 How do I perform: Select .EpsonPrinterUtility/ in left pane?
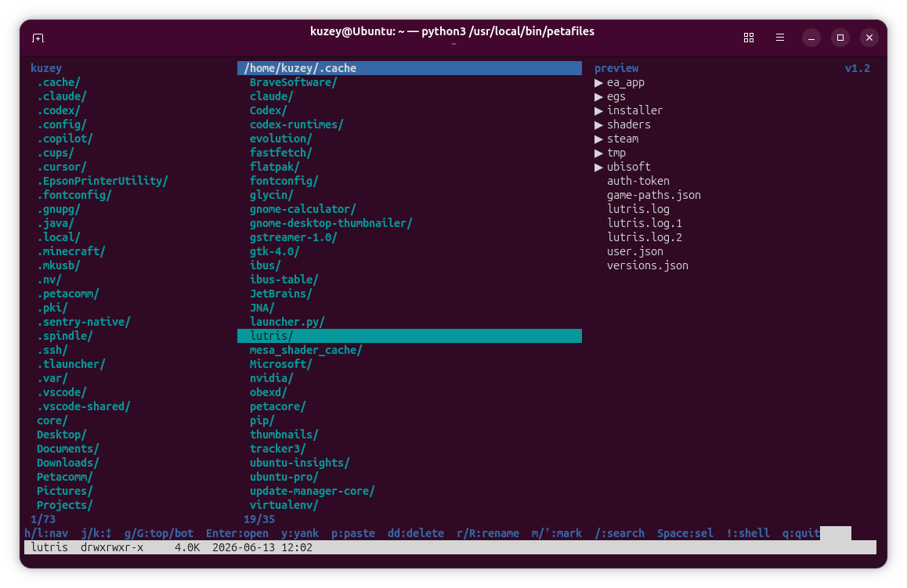tap(103, 181)
